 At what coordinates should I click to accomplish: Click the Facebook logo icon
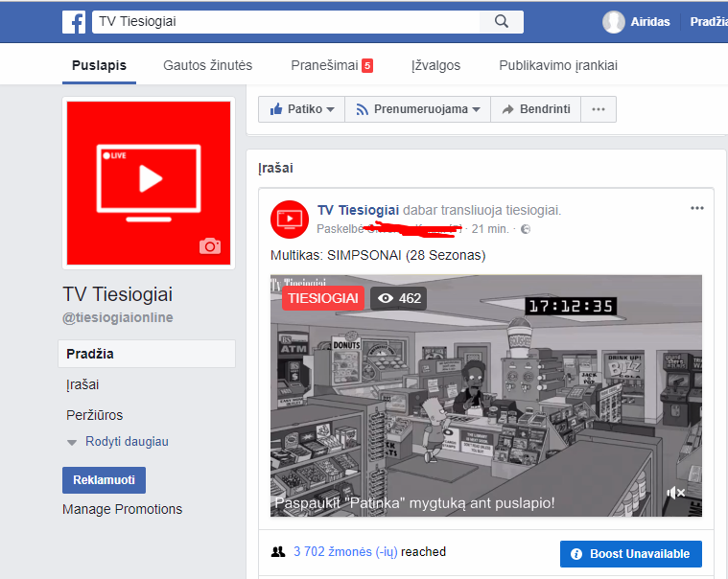pos(73,22)
